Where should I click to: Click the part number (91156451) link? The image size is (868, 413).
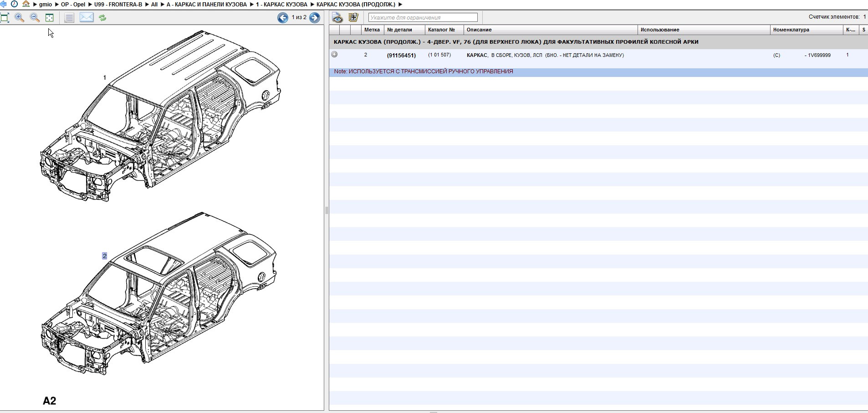[401, 56]
